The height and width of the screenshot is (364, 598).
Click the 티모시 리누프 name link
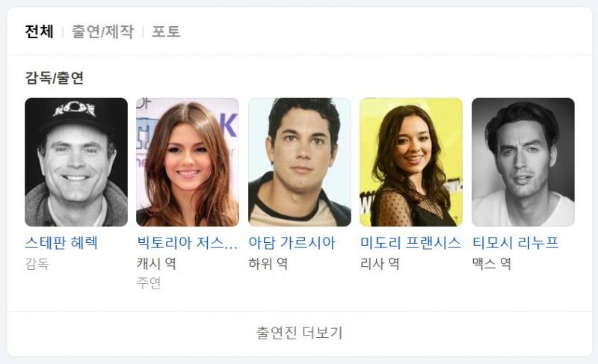pos(516,243)
